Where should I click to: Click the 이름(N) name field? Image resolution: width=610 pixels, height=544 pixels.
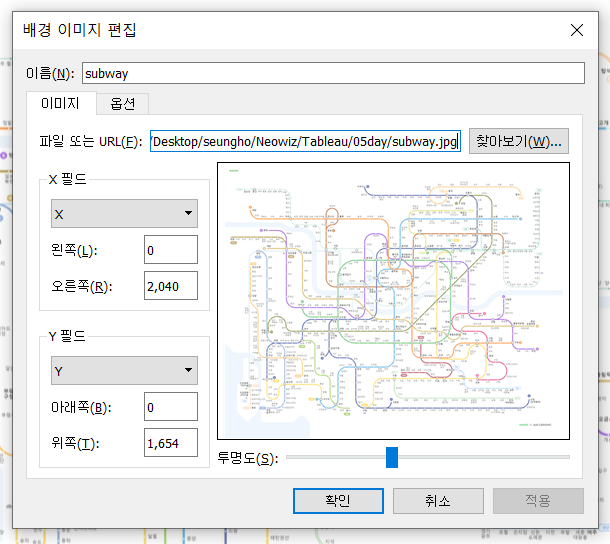tap(333, 73)
